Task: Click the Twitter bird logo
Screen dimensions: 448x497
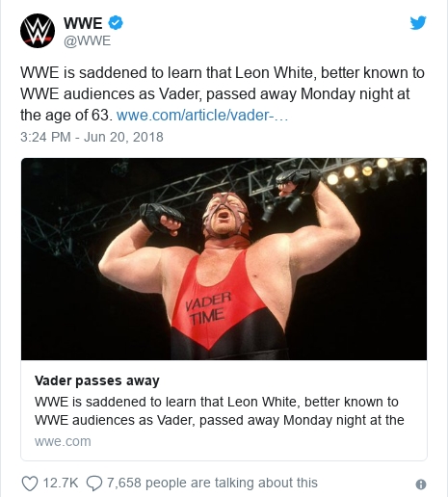Action: point(418,22)
